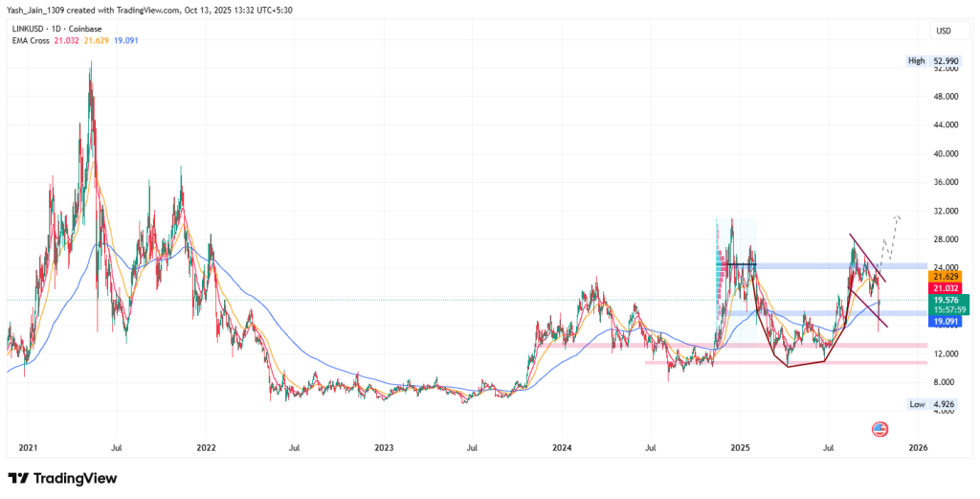Viewport: 980px width, 499px height.
Task: Select the lower pink support zone band
Action: pos(785,363)
